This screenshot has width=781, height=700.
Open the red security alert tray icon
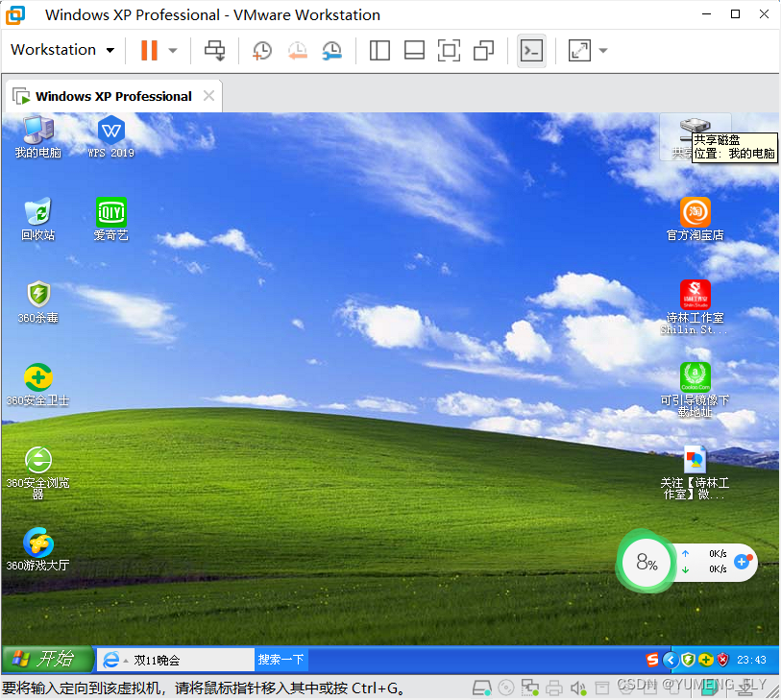722,661
